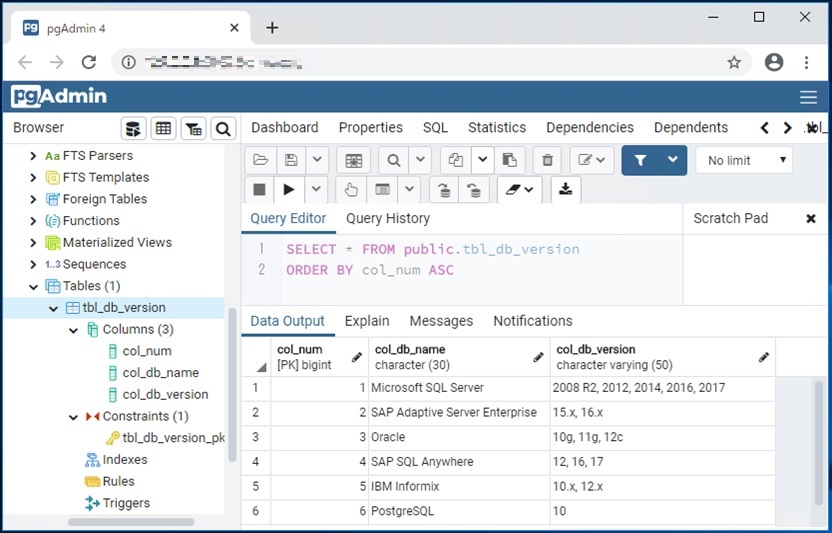Download results as CSV file
Screen dimensions: 832x533
pyautogui.click(x=565, y=189)
